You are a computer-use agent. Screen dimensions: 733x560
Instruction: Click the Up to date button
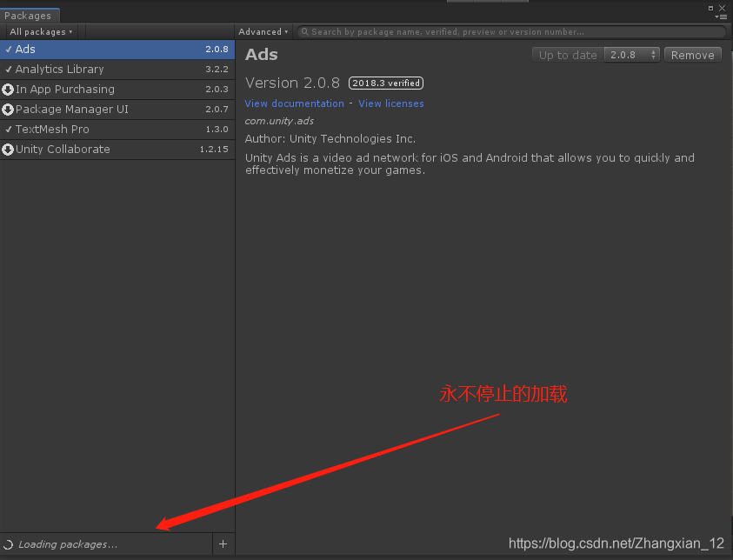point(568,55)
